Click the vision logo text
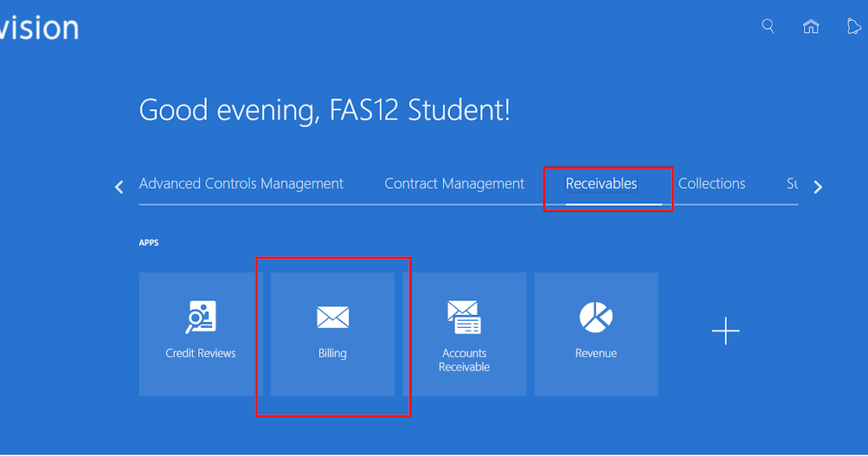The image size is (868, 456). tap(39, 28)
